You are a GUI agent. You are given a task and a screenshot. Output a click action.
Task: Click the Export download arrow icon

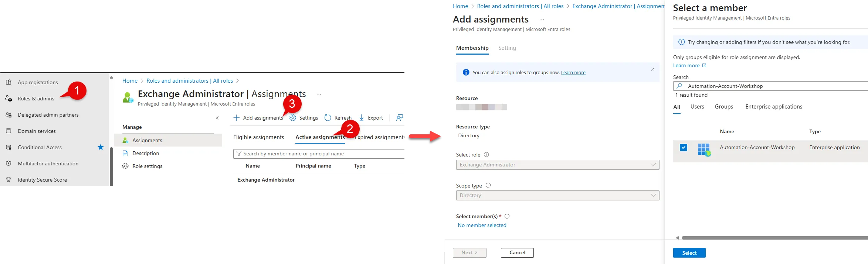[362, 118]
